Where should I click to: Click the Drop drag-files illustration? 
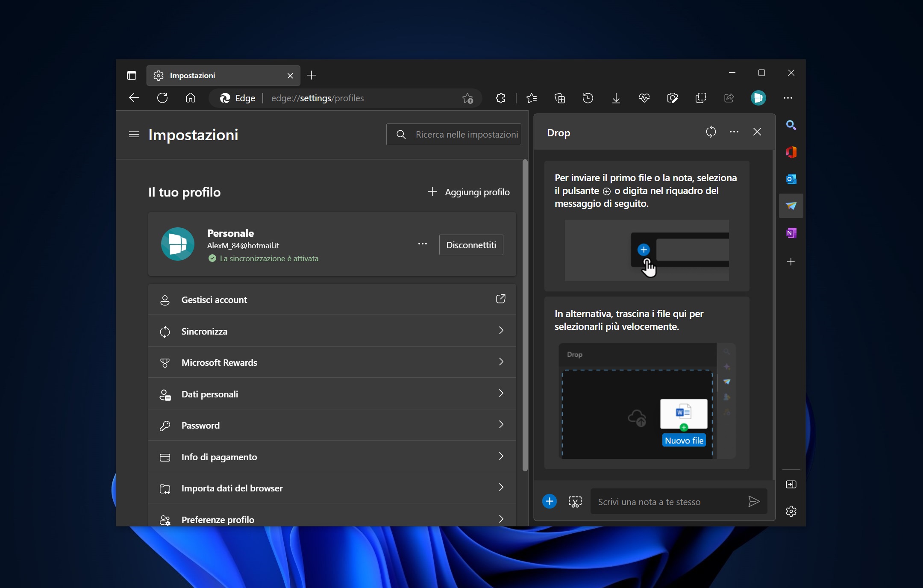coord(647,401)
